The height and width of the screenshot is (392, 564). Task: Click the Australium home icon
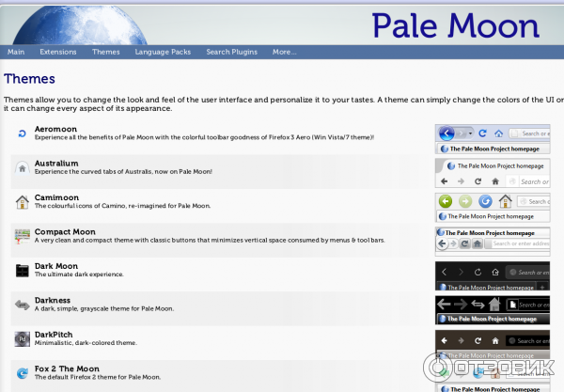point(22,168)
